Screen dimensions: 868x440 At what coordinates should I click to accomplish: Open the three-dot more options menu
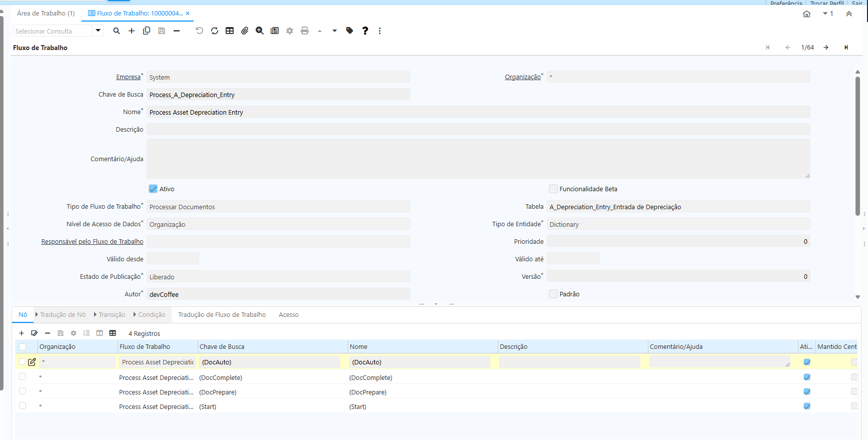pyautogui.click(x=380, y=31)
